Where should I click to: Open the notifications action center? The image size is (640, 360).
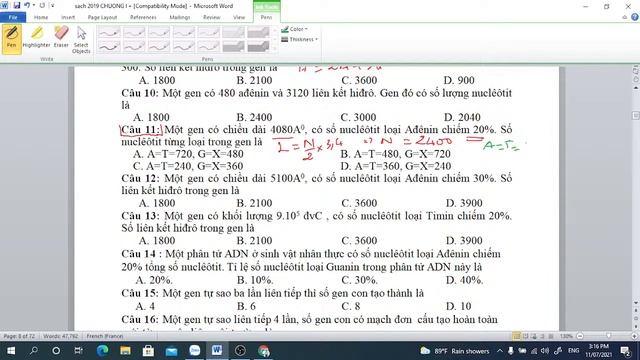click(625, 351)
